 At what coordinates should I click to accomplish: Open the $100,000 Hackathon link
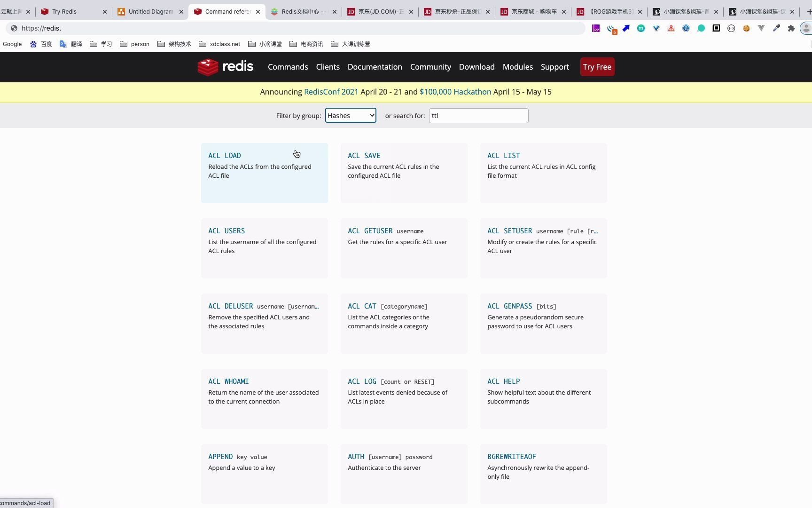[455, 92]
